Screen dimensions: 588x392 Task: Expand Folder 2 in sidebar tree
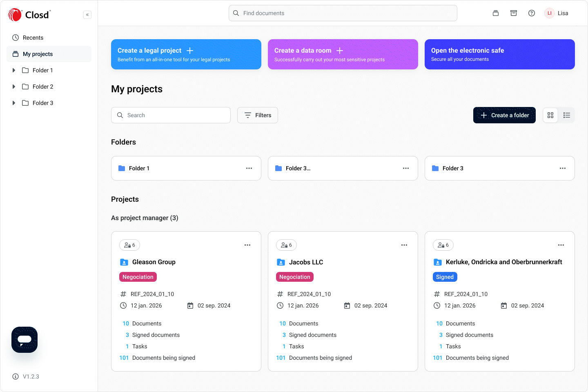(x=14, y=87)
